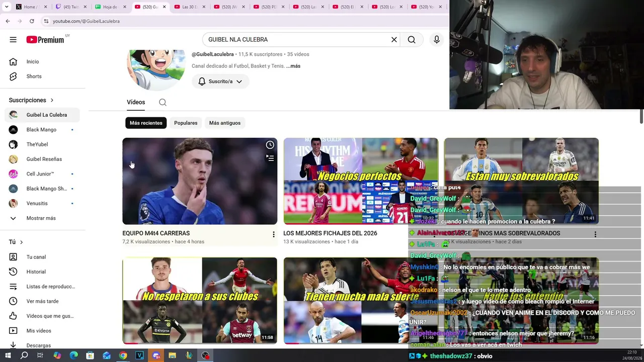Click the Guibel La Culebra channel avatar
Screen dimensions: 644x362
(156, 70)
